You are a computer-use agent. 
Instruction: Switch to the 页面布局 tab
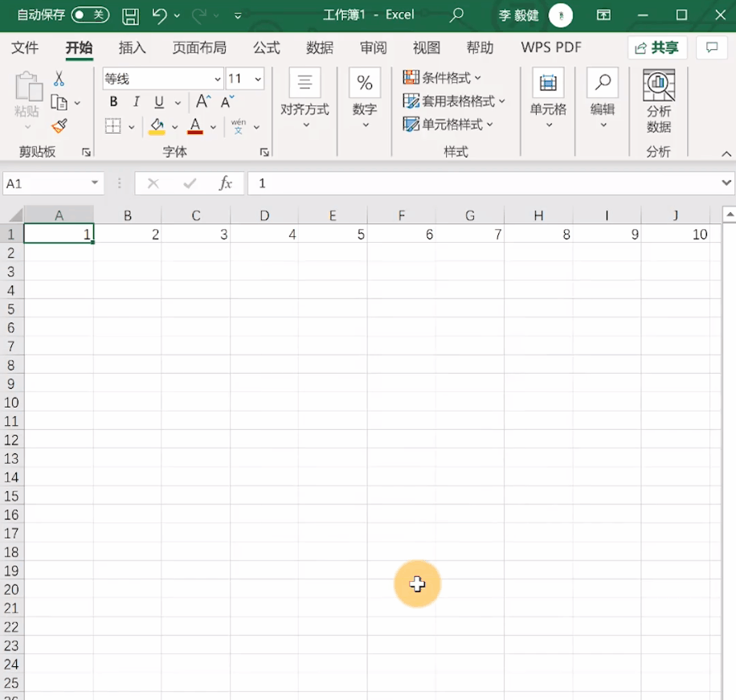pos(199,47)
